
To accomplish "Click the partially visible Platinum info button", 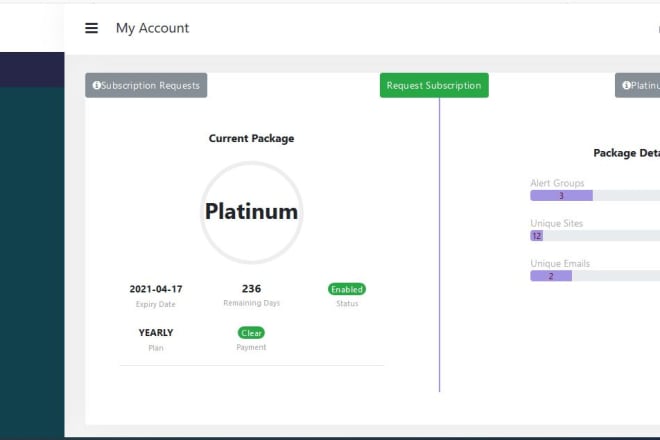I will pyautogui.click(x=637, y=85).
